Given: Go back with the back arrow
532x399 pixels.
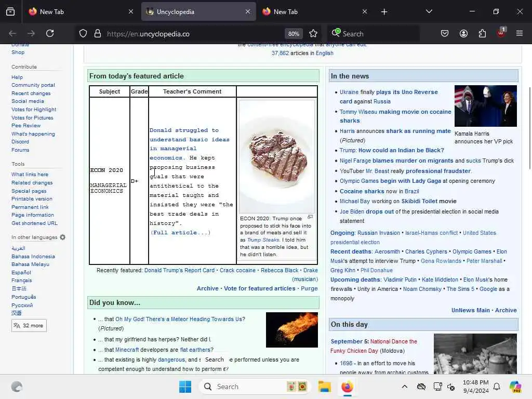Looking at the screenshot, I should coord(12,33).
